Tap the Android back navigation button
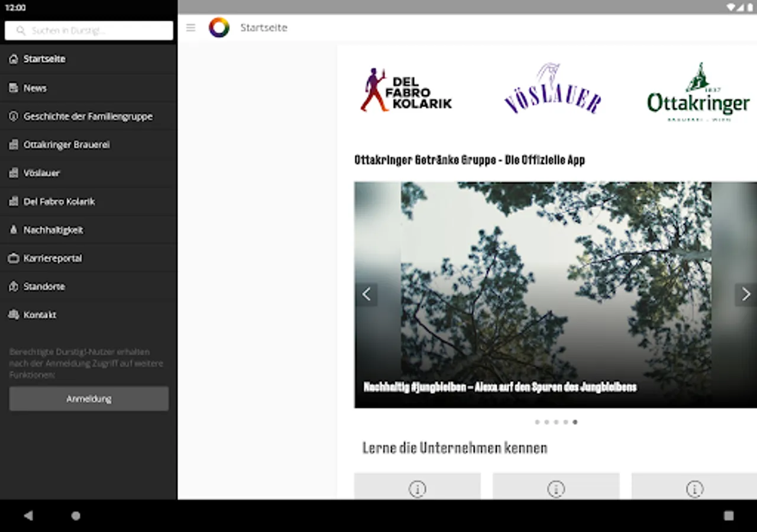 (28, 515)
